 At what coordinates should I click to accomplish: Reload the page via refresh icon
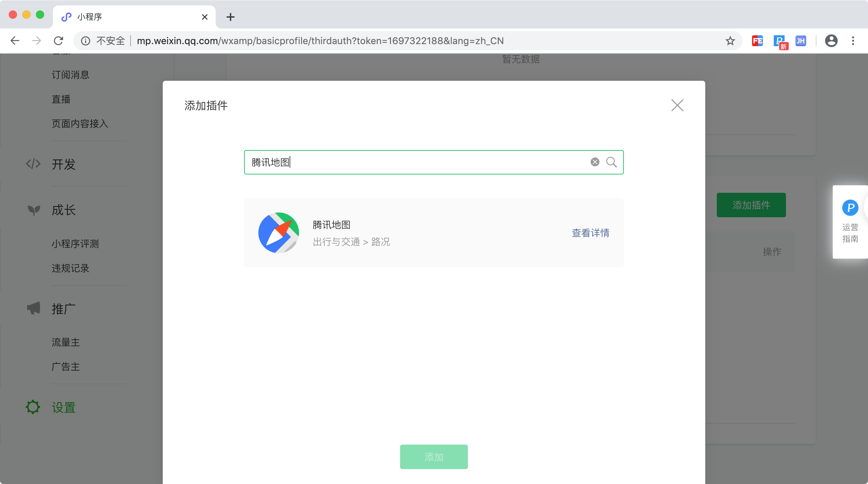click(59, 41)
